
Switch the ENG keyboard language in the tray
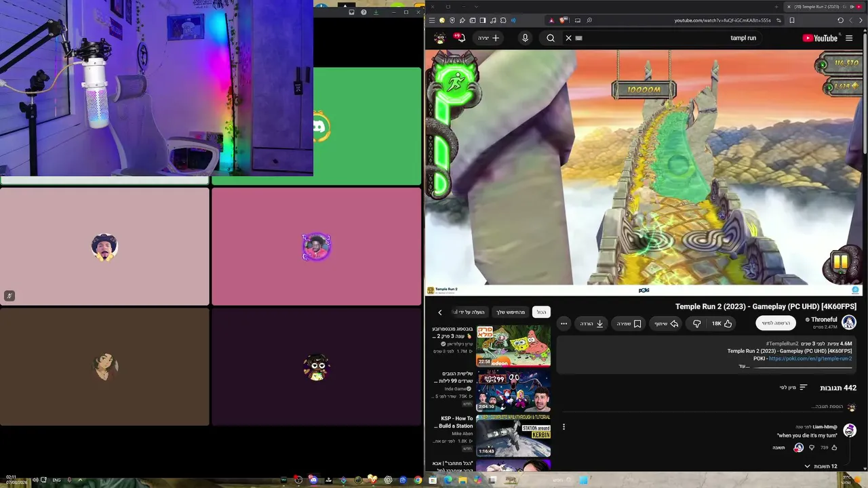pyautogui.click(x=57, y=480)
